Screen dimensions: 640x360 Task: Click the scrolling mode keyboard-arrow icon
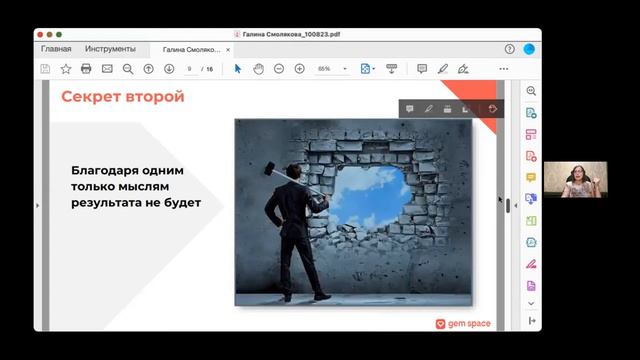391,69
